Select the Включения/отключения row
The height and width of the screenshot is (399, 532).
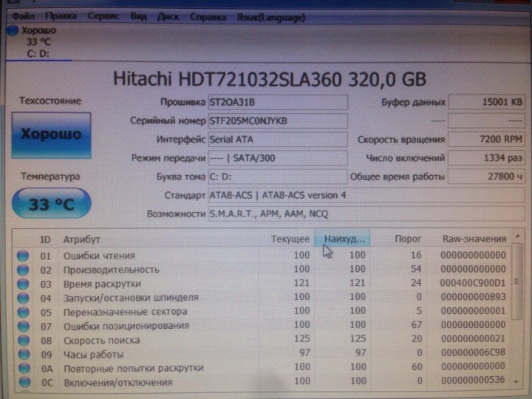263,382
